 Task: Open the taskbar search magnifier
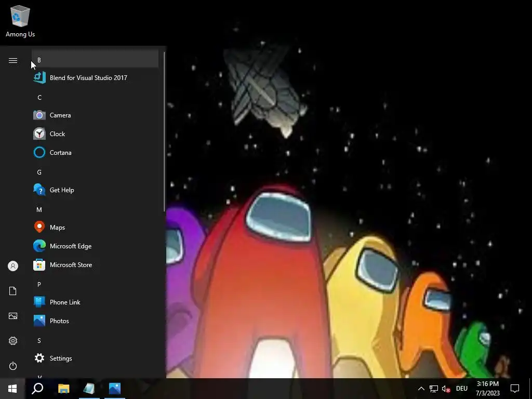click(x=37, y=389)
